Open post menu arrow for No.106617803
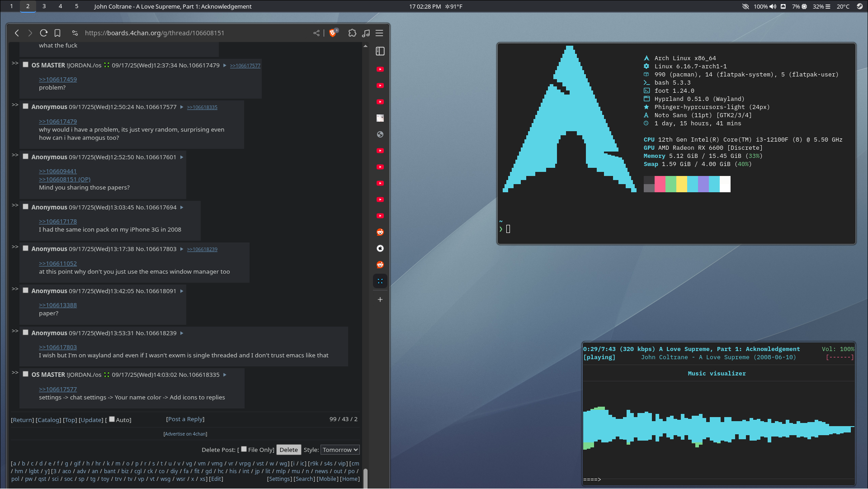The height and width of the screenshot is (489, 868). click(x=182, y=249)
